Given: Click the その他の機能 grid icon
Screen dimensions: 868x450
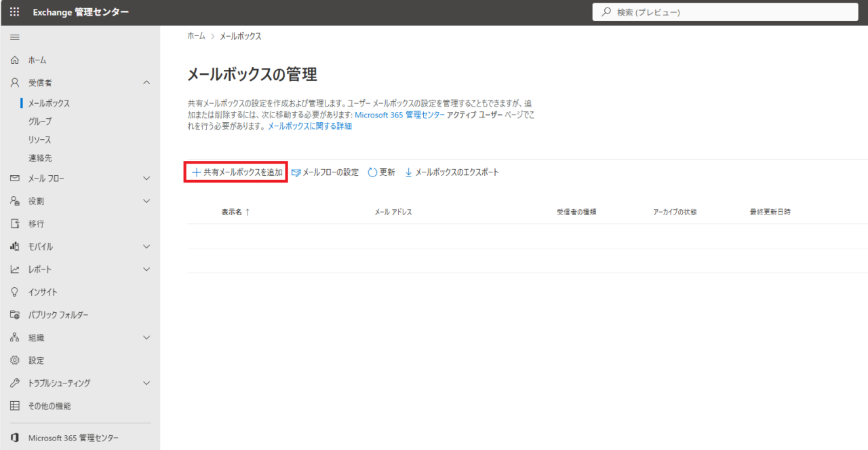Looking at the screenshot, I should [x=15, y=406].
